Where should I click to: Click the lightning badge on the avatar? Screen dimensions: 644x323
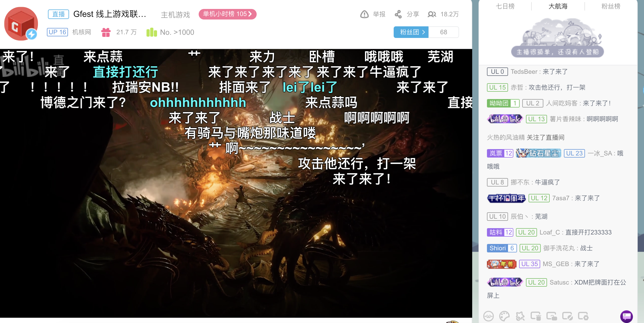click(x=32, y=34)
